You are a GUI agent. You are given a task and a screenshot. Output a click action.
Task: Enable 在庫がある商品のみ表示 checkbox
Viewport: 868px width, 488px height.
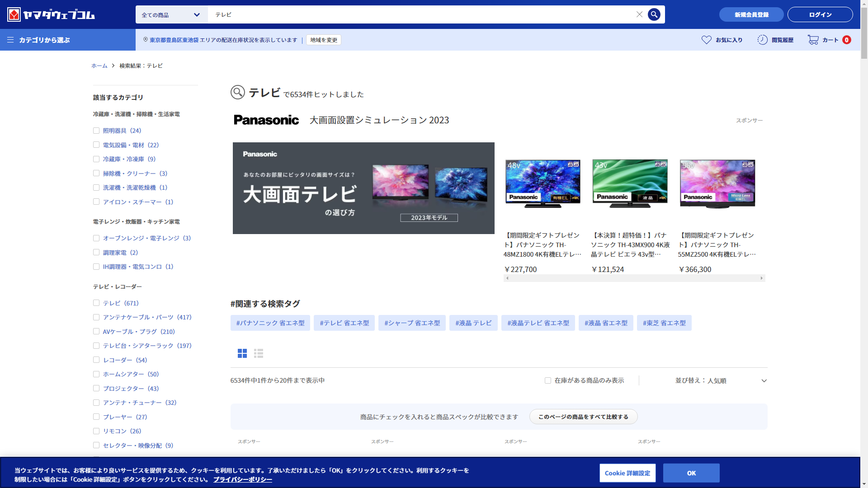[548, 380]
